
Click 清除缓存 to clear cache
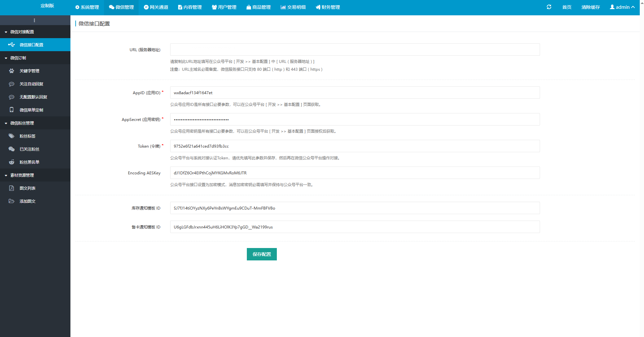(590, 7)
